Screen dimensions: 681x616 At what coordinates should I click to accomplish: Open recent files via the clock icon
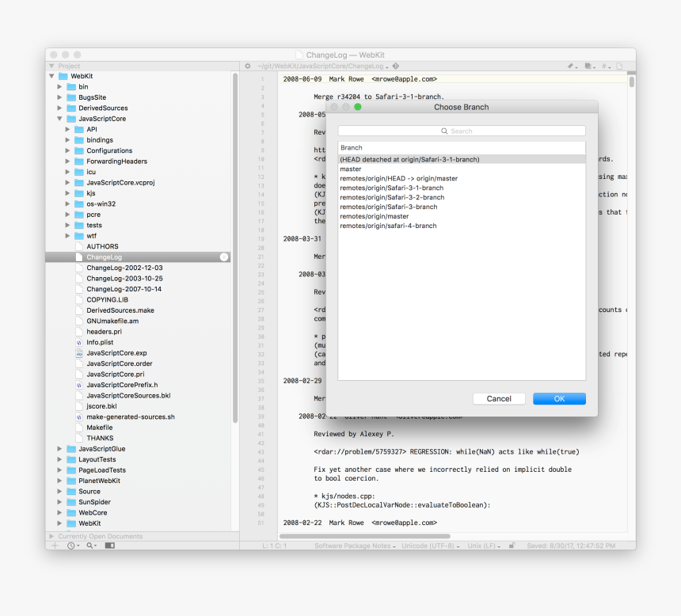coord(71,545)
